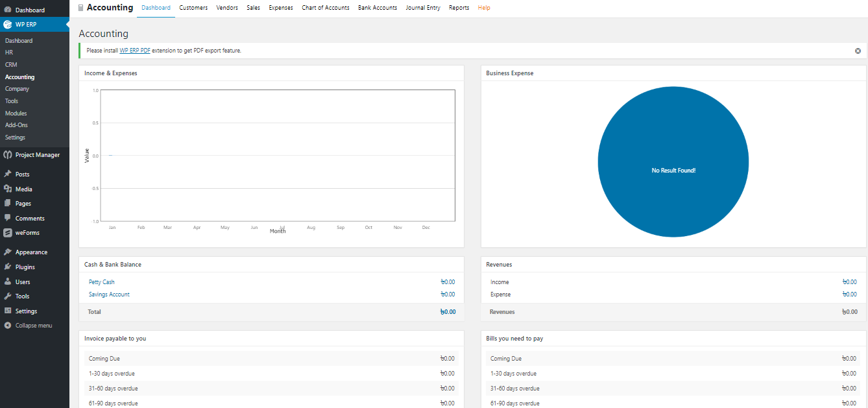Open the Help tab
The height and width of the screenshot is (408, 868).
tap(484, 8)
